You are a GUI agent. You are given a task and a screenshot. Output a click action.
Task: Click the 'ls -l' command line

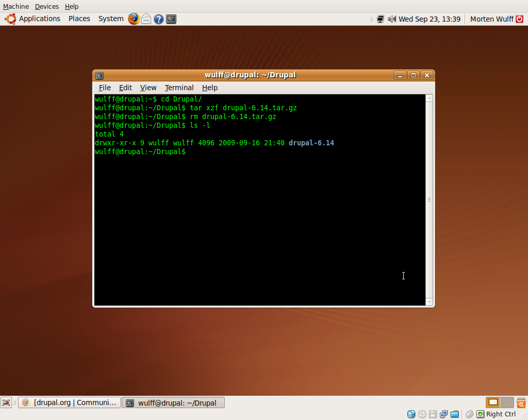[x=200, y=126]
